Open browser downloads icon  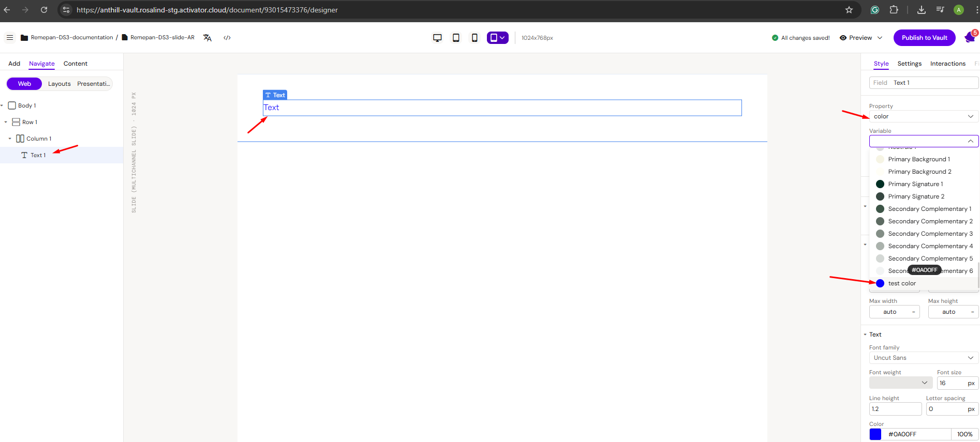pyautogui.click(x=922, y=10)
